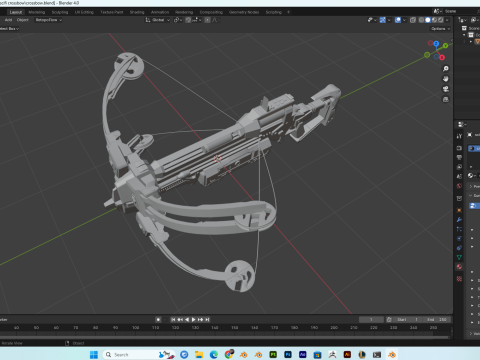Click the pan view hand icon
Viewport: 480px width, 360px height.
pos(446,79)
